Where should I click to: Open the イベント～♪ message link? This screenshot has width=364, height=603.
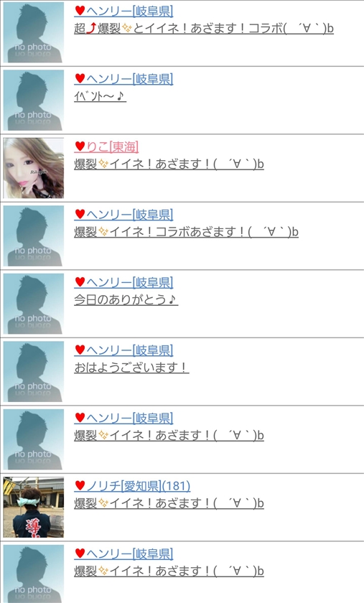(100, 96)
